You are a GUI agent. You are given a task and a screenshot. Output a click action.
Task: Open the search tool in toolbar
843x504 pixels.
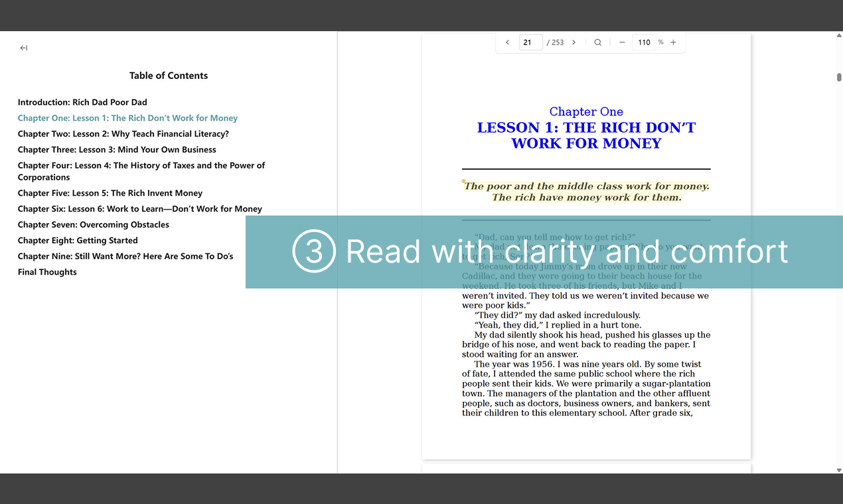(x=597, y=42)
